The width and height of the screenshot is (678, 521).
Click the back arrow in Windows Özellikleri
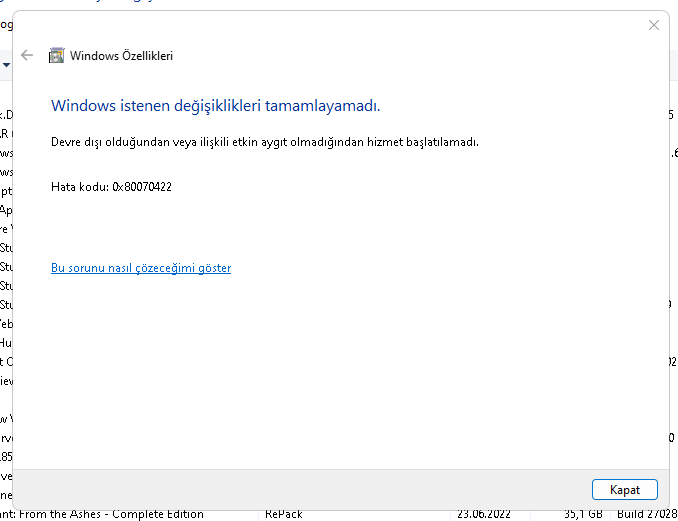tap(27, 55)
